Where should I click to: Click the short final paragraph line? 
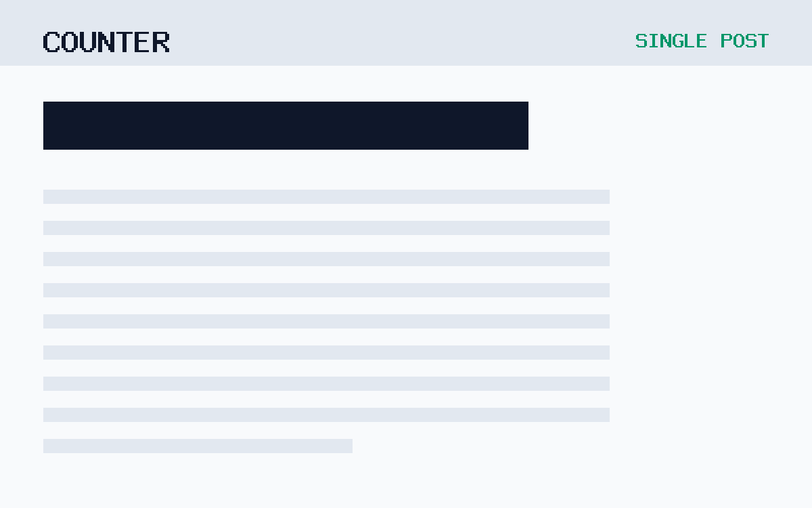coord(198,446)
